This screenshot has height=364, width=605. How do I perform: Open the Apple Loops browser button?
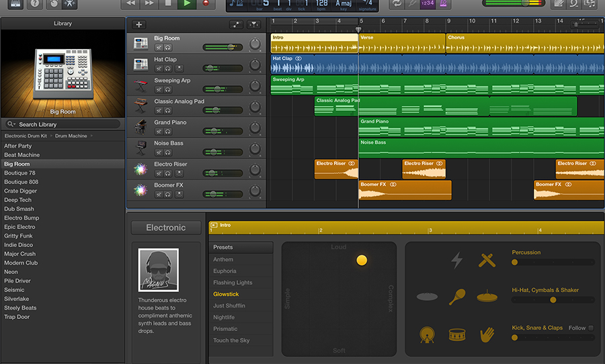tap(574, 3)
